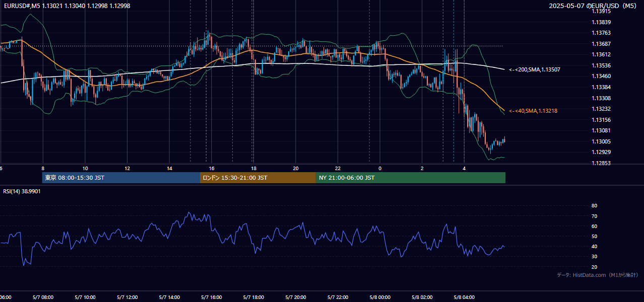The image size is (644, 302).
Task: Click the RSI(14) 38.9901 indicator label
Action: (x=22, y=191)
